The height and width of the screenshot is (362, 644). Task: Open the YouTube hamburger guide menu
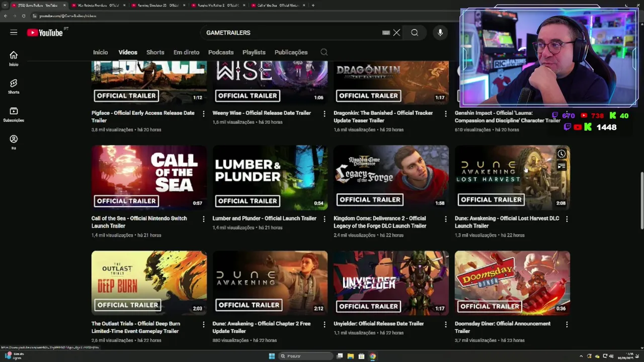14,32
